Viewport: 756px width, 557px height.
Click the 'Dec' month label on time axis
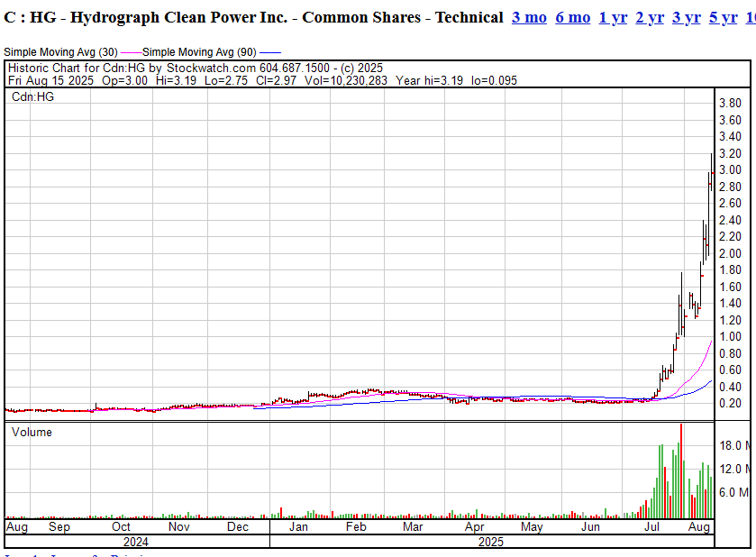(x=238, y=526)
